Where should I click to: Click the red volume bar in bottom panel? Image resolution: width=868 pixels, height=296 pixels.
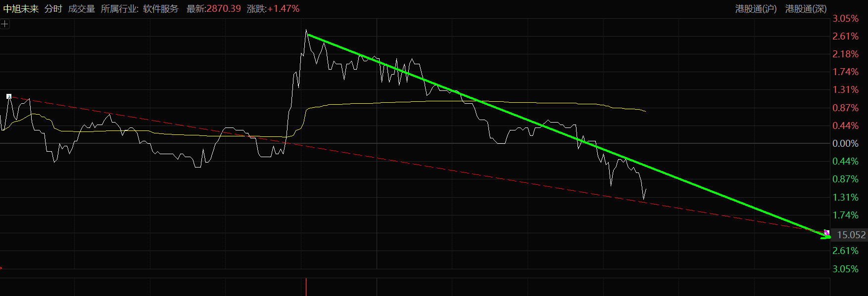point(306,287)
